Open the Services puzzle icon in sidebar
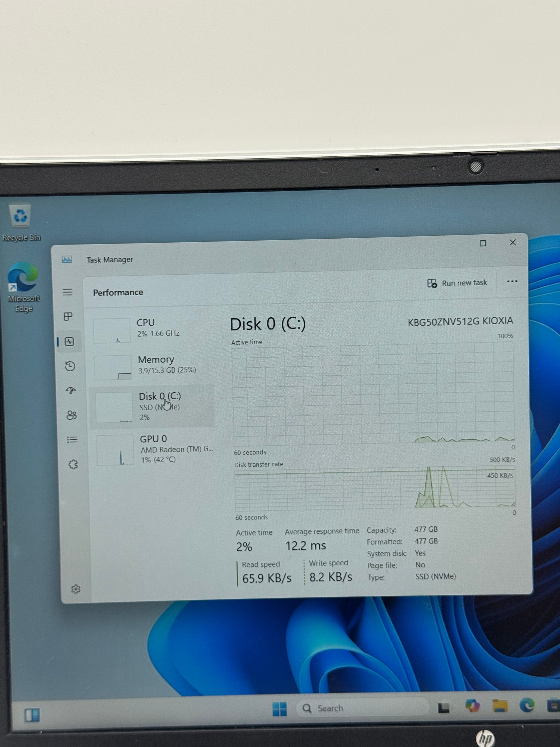The height and width of the screenshot is (747, 560). tap(73, 464)
